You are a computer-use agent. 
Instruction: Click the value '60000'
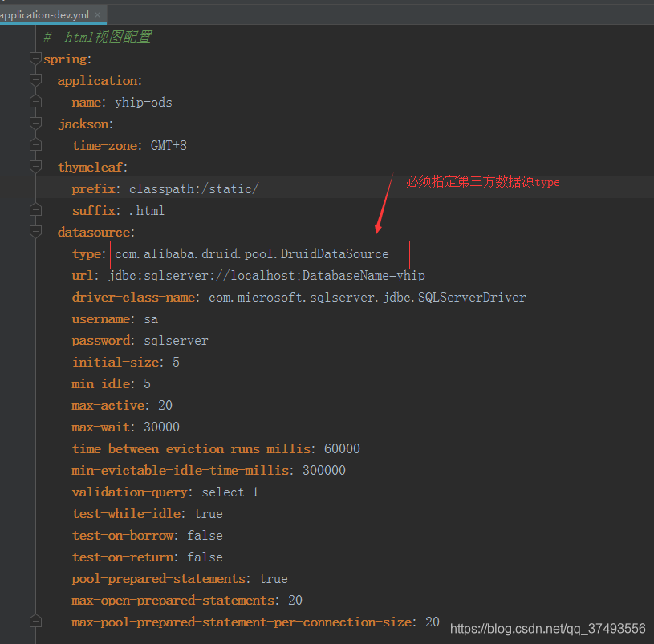tap(342, 449)
